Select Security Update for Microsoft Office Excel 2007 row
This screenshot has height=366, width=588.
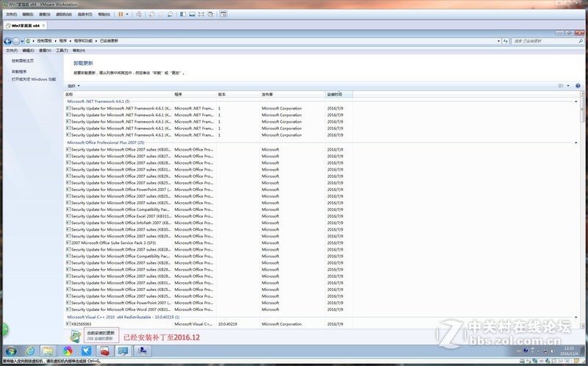209,216
